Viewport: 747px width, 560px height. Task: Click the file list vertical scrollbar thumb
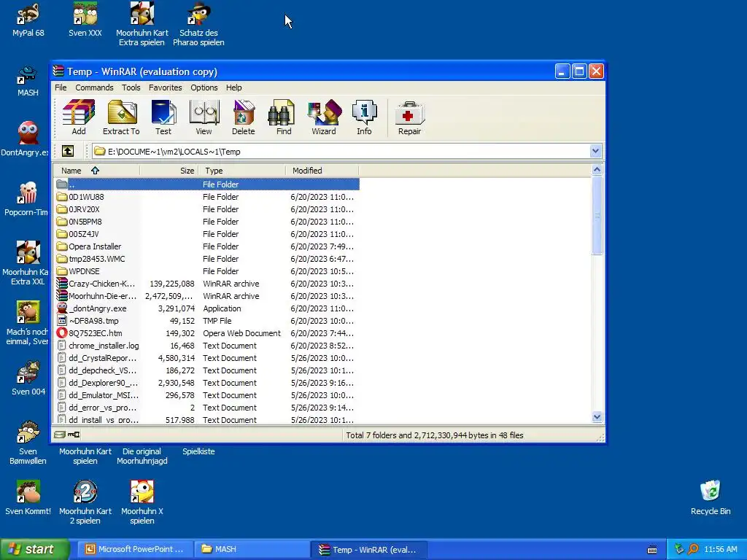(597, 215)
